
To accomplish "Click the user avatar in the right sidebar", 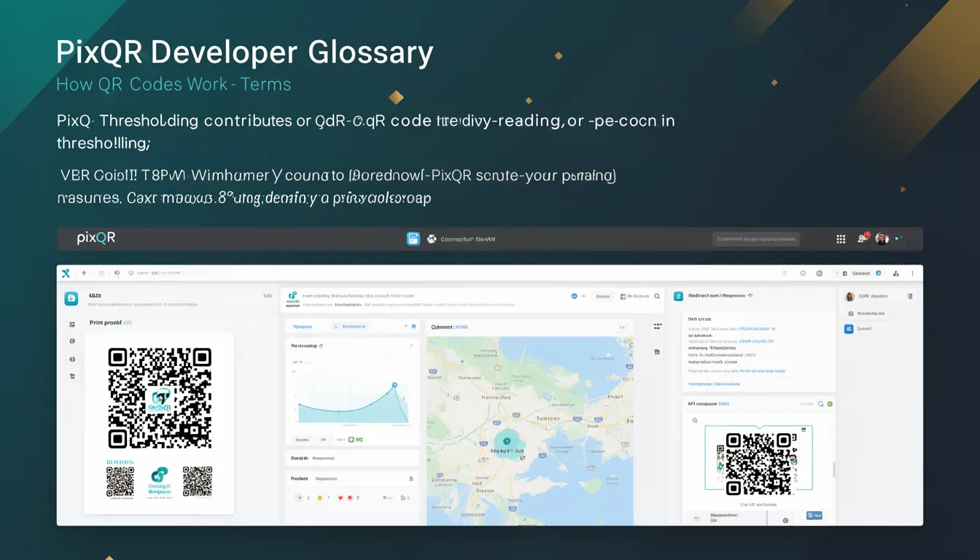I will tap(849, 297).
